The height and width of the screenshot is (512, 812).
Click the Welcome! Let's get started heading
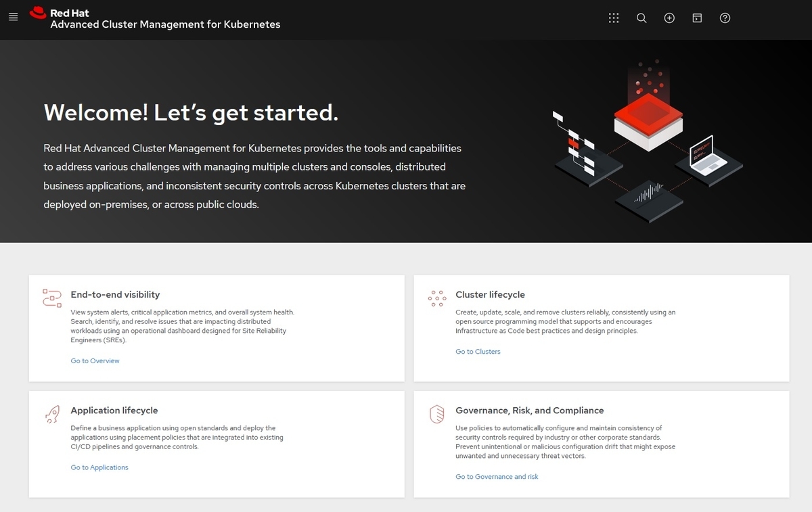coord(191,112)
